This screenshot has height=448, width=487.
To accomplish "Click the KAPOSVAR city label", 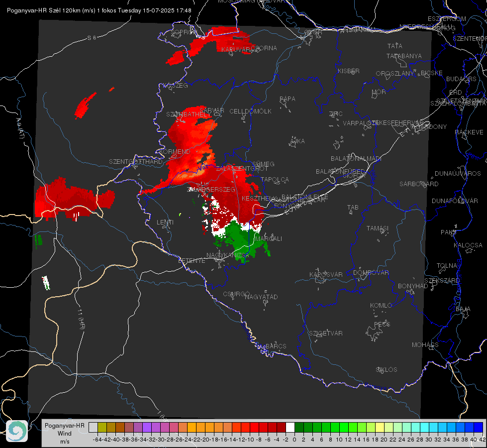I will [326, 274].
